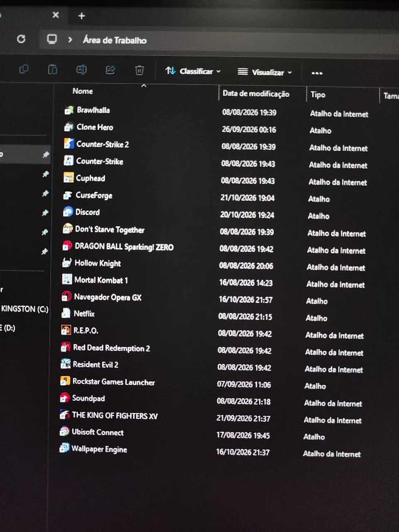Click the Navegador Opera GX icon
Screen dimensions: 399x532
(x=66, y=297)
